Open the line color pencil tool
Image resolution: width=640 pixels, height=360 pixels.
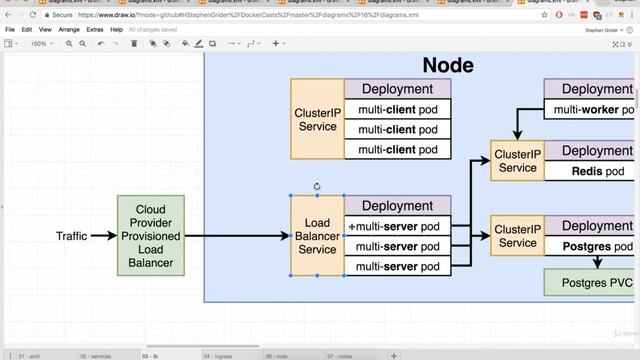coord(199,43)
